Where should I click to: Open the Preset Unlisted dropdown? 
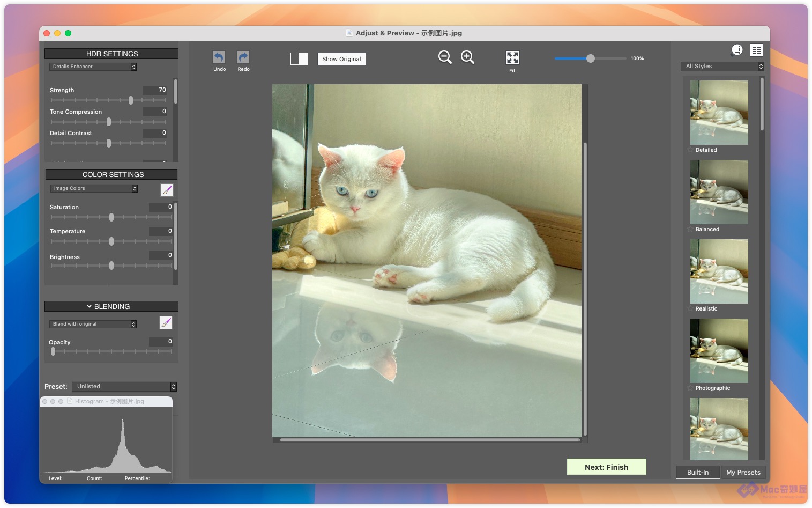coord(124,387)
